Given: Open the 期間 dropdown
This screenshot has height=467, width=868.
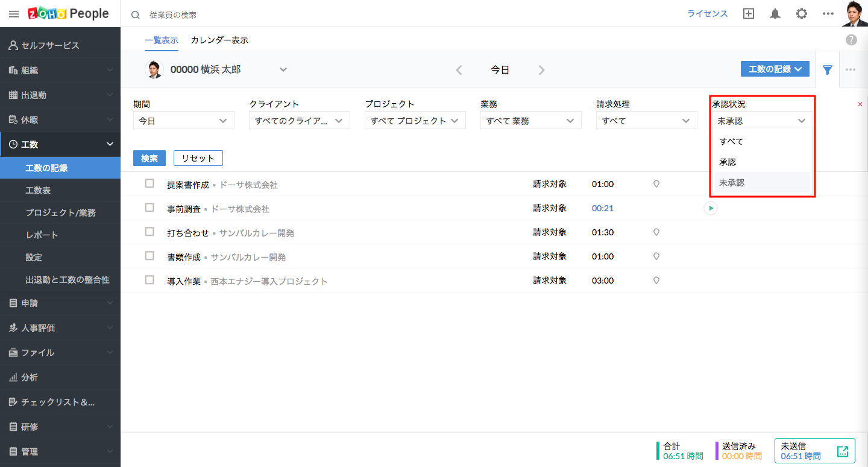Looking at the screenshot, I should [x=183, y=121].
